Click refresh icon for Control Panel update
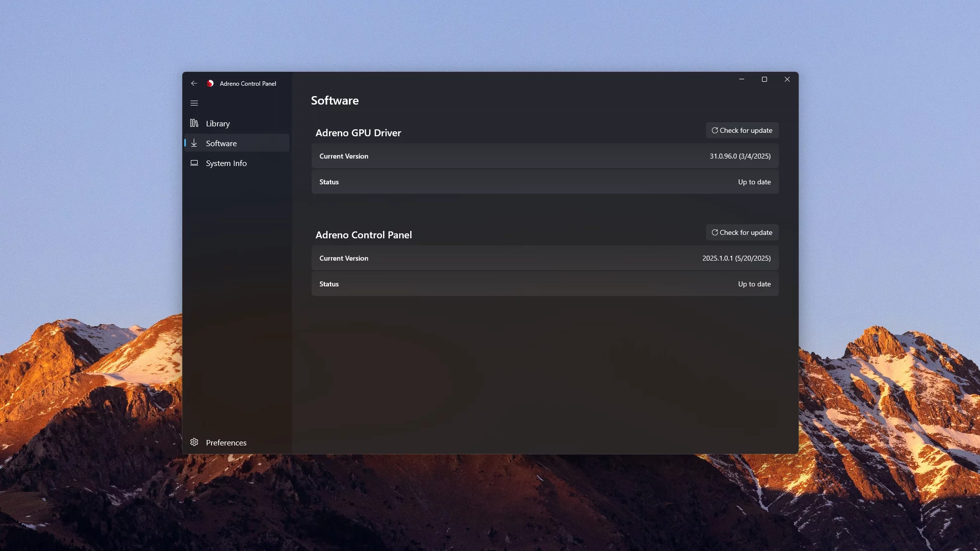 point(714,232)
